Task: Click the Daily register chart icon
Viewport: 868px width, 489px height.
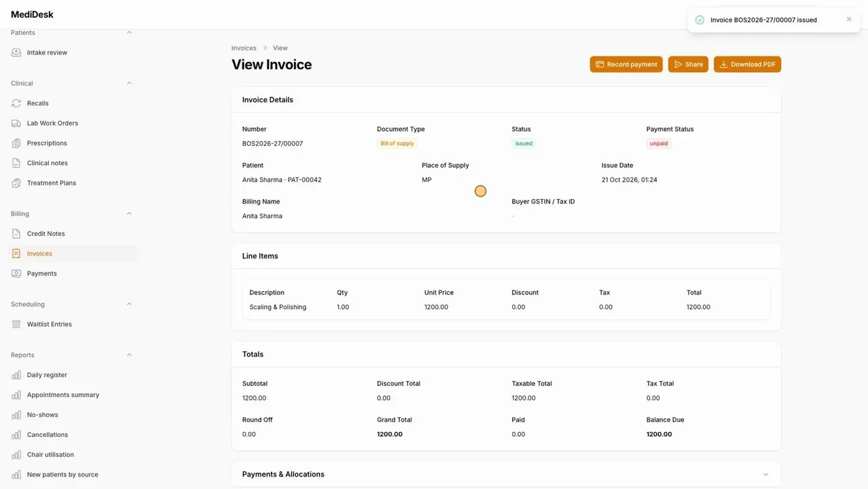Action: (x=16, y=375)
